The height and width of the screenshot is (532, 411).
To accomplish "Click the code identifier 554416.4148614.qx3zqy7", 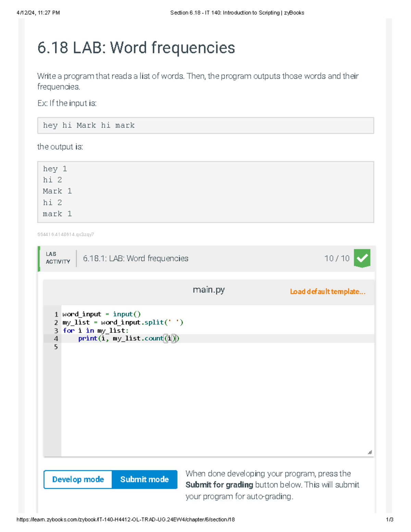I will tap(66, 234).
